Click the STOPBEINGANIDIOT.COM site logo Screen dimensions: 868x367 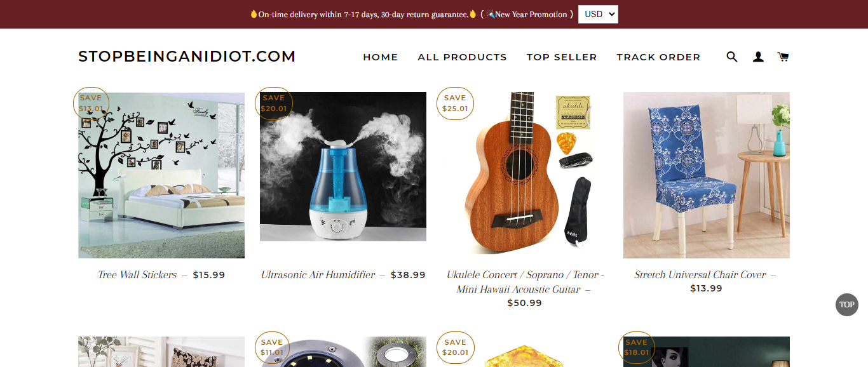point(187,57)
